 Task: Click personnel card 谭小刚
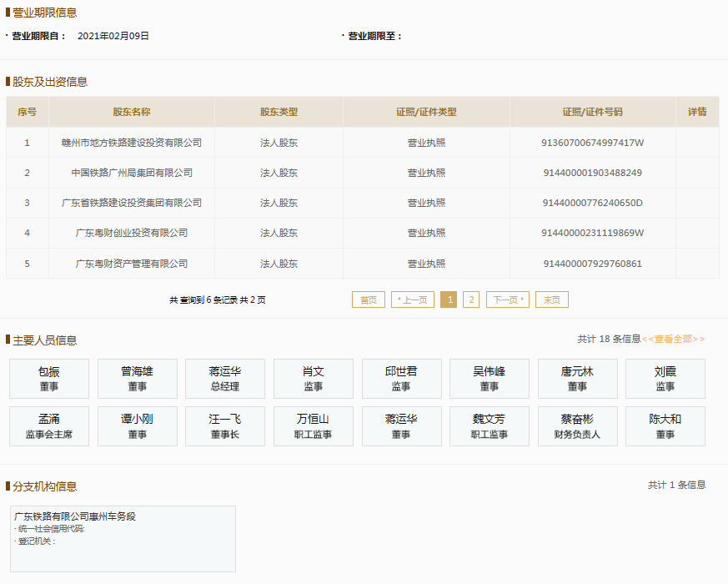click(138, 426)
